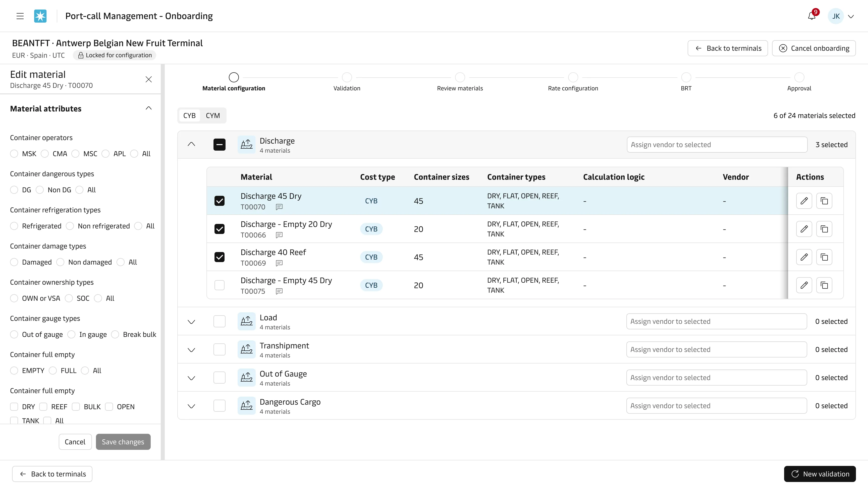Check the Discharge - Empty 45 Dry checkbox
The width and height of the screenshot is (868, 488).
coord(219,285)
